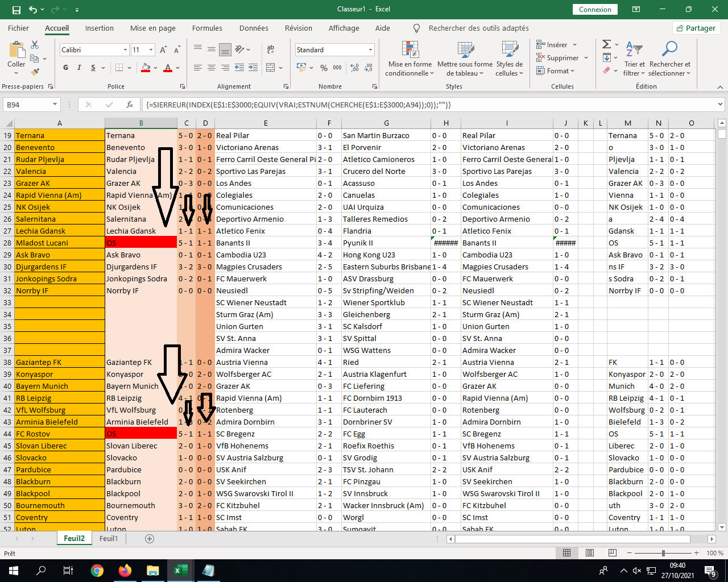Apply percent style to the cell
Image resolution: width=728 pixels, height=582 pixels.
(324, 68)
